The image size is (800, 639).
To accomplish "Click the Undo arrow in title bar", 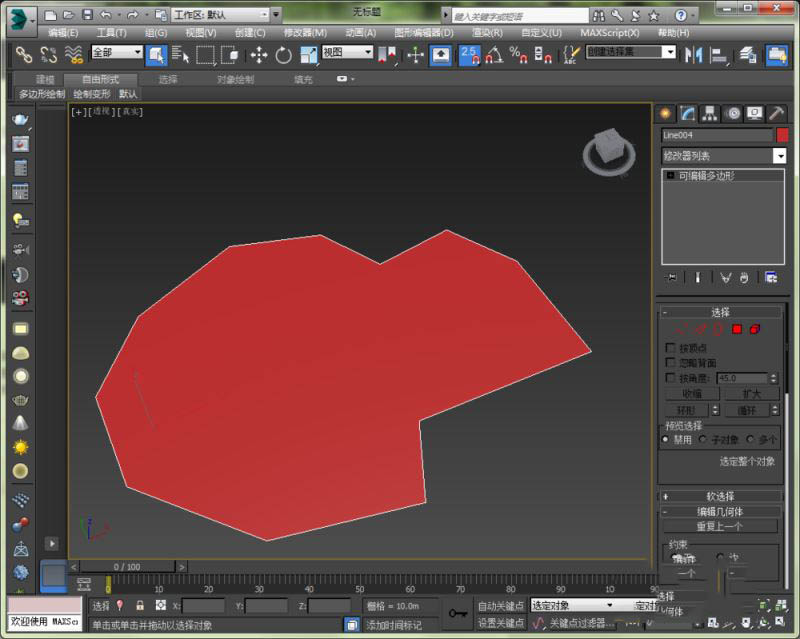I will (106, 15).
